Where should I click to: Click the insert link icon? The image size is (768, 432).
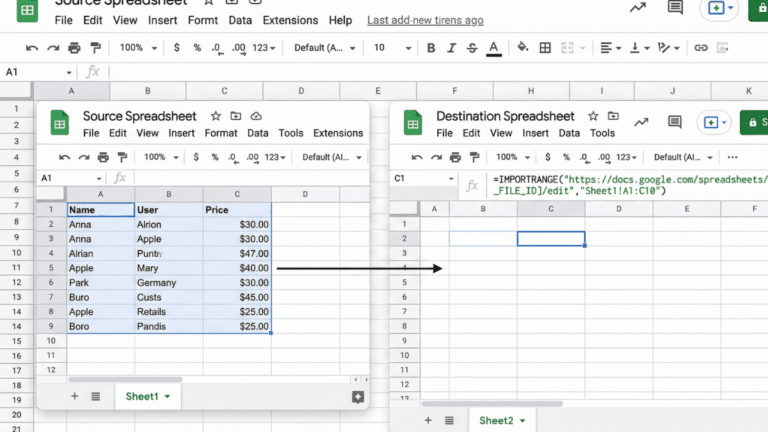[701, 48]
